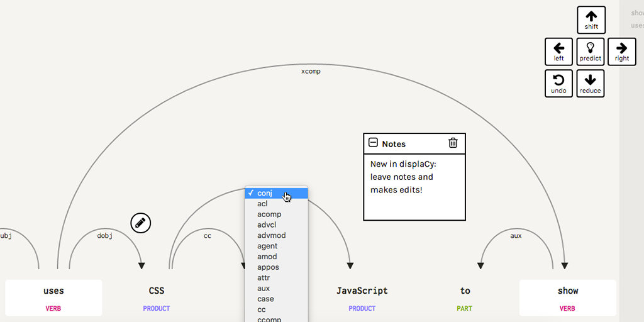Click the 'xcomp' arc label
Screen dimensions: 644x322
pyautogui.click(x=311, y=72)
